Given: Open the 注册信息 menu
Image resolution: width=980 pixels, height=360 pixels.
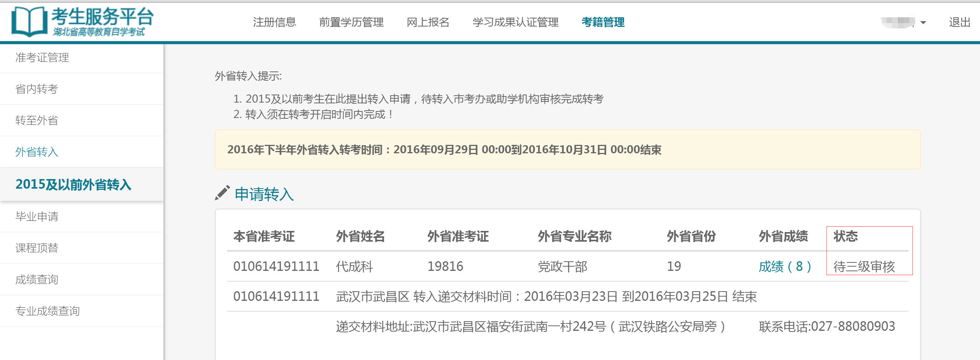Looking at the screenshot, I should [x=274, y=22].
